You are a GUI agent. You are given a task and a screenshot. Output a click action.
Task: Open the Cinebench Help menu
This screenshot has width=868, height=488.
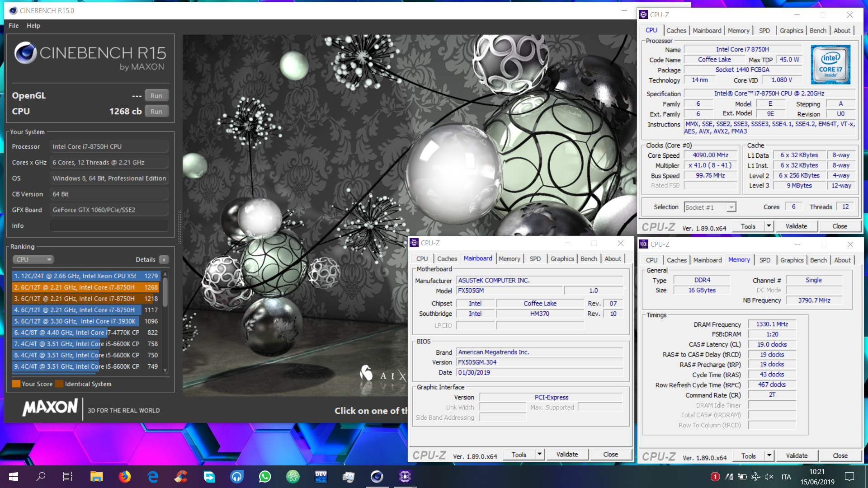point(33,26)
